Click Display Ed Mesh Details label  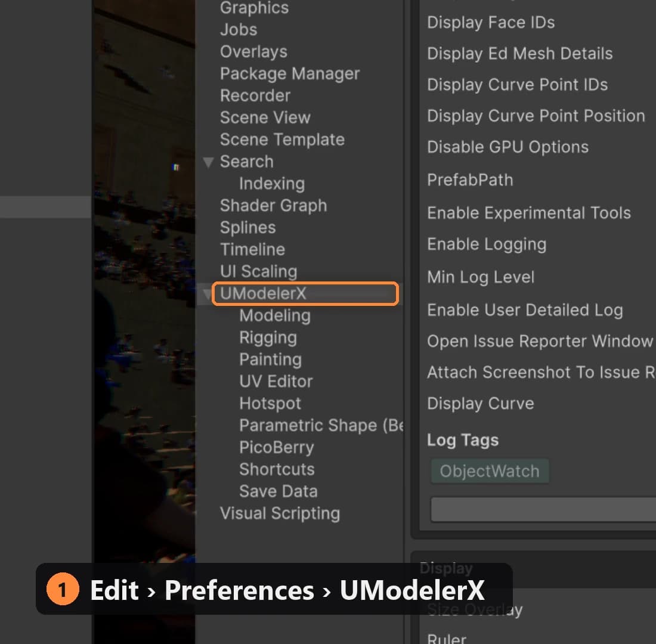coord(519,54)
